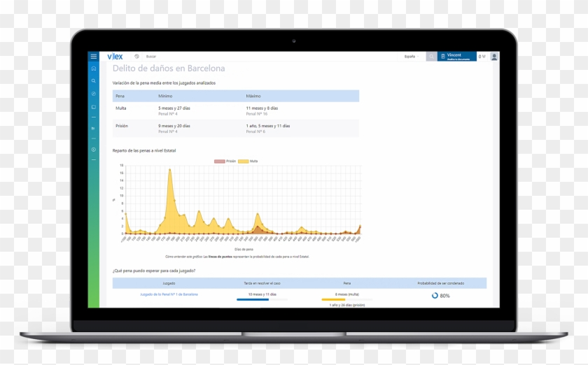Click the magnifier search button in top bar

(x=431, y=56)
